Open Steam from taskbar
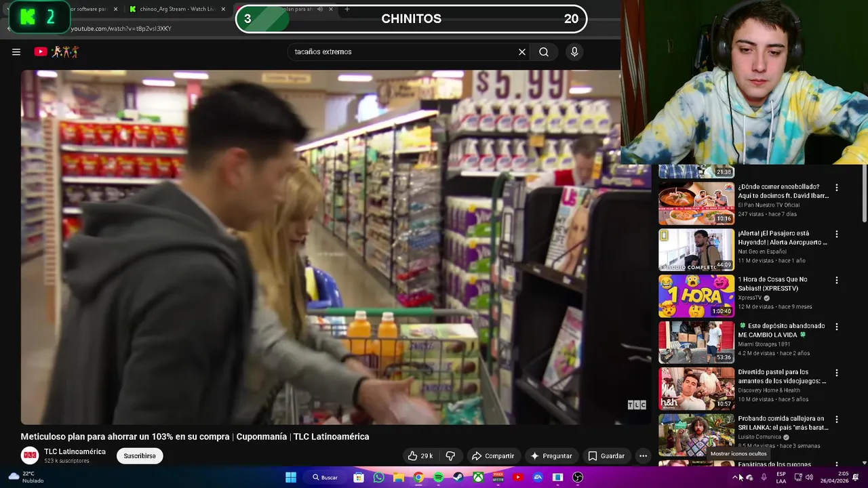Screen dimensions: 868x488 click(x=458, y=477)
